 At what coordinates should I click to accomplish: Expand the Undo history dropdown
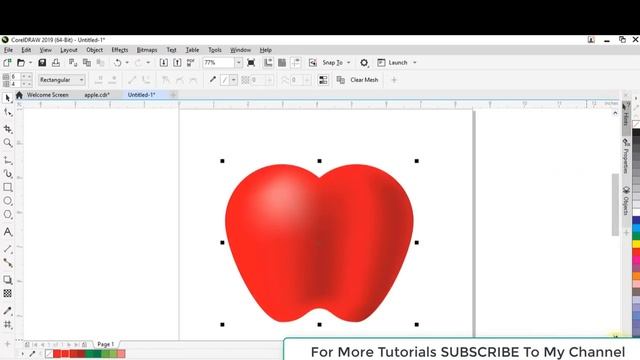tap(127, 62)
